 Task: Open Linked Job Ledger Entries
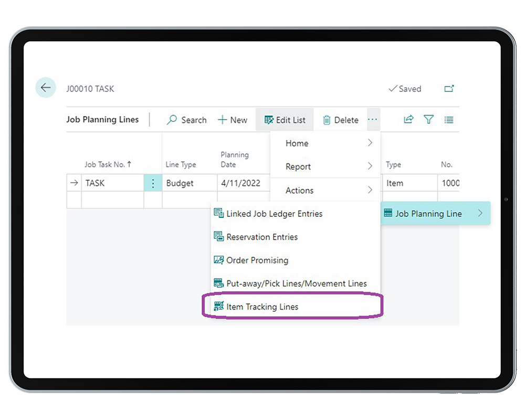pyautogui.click(x=274, y=214)
